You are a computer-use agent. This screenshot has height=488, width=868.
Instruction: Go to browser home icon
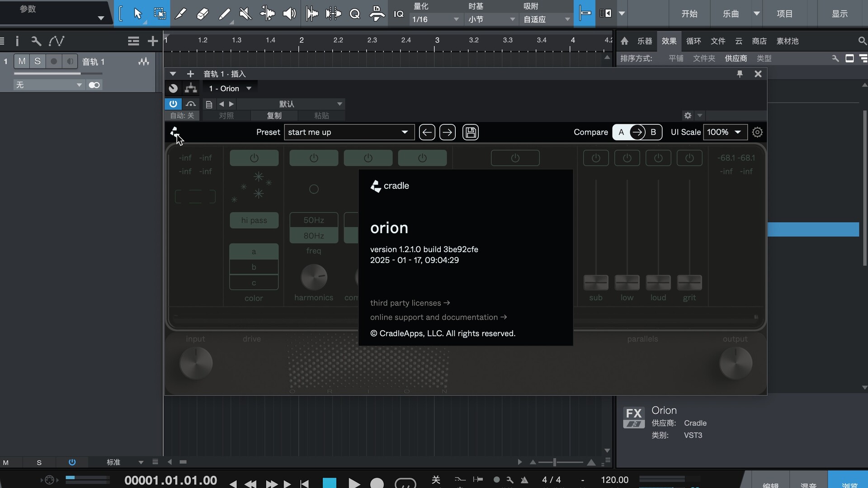coord(624,41)
